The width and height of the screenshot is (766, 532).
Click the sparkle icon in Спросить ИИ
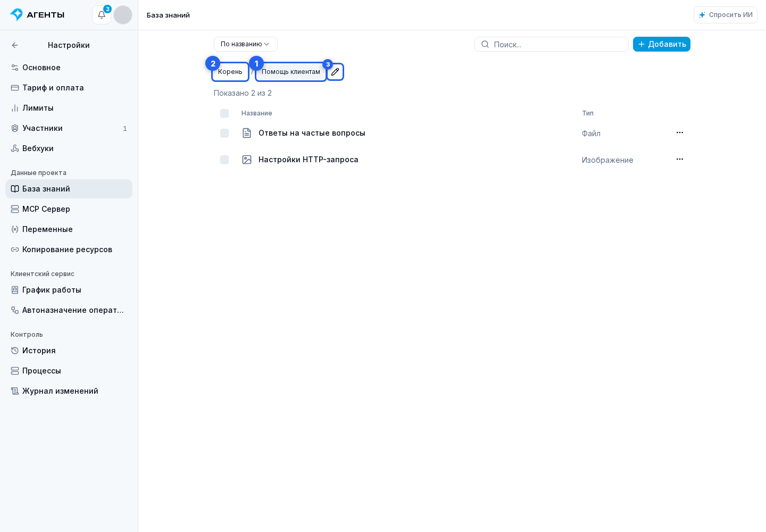702,15
